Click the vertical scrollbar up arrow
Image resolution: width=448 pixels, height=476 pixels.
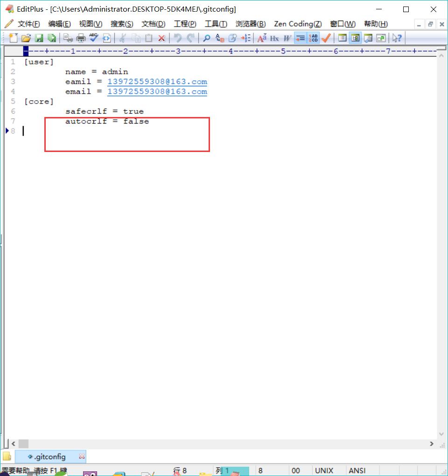441,56
